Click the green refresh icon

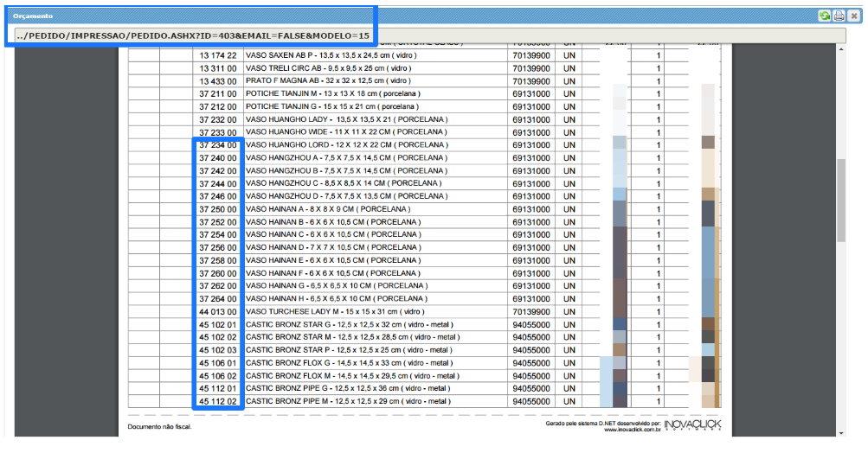click(824, 16)
